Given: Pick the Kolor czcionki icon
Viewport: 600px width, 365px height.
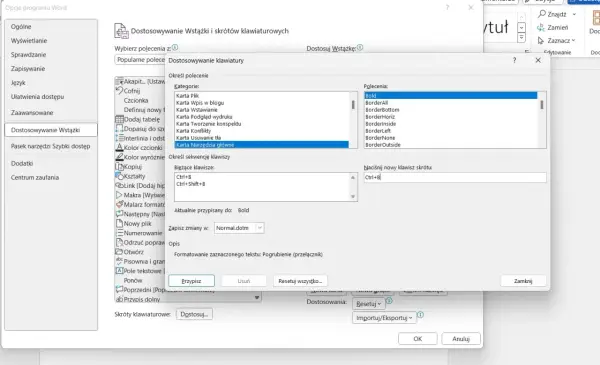Looking at the screenshot, I should tap(119, 147).
